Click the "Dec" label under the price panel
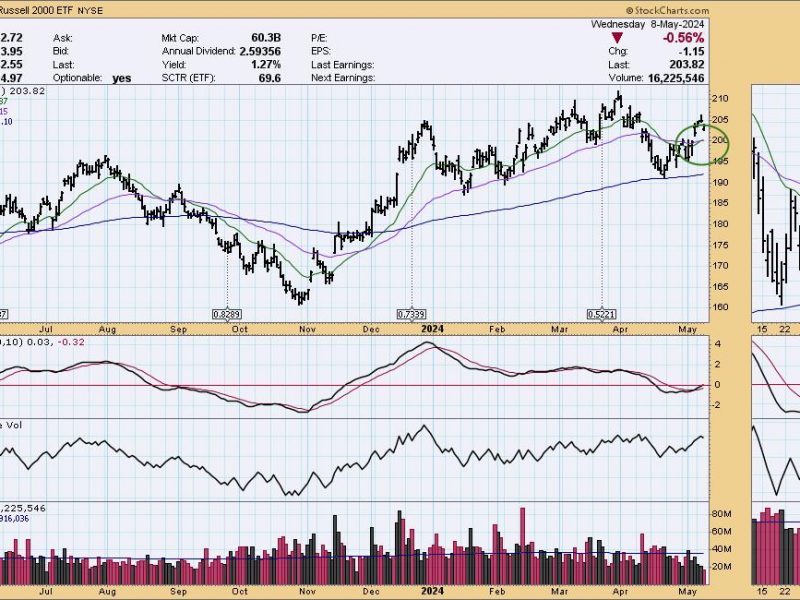The width and height of the screenshot is (800, 600). [371, 330]
